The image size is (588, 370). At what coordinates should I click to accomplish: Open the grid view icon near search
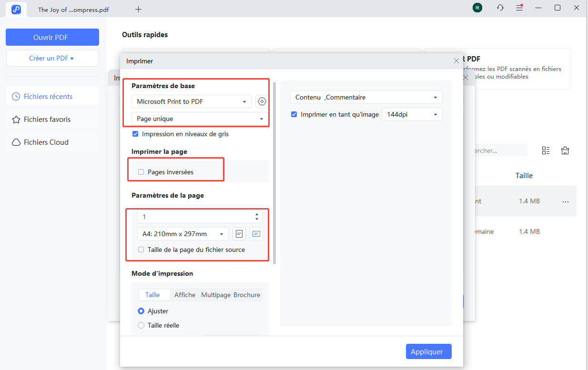(546, 150)
